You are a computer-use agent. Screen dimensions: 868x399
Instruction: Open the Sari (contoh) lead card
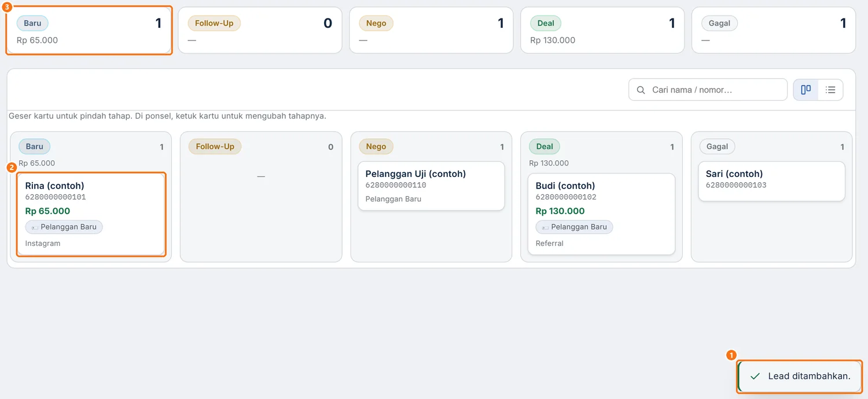pyautogui.click(x=771, y=181)
